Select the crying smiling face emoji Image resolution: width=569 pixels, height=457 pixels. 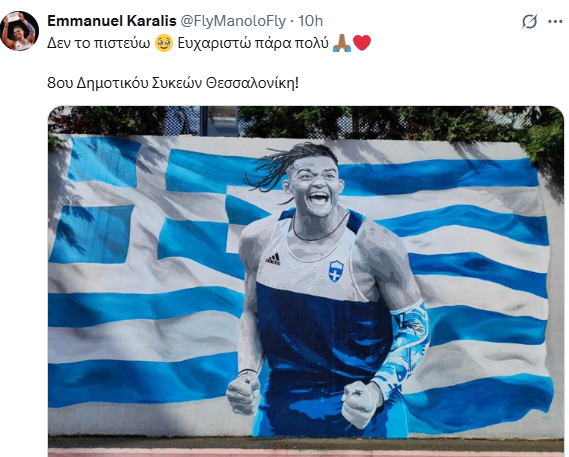[x=164, y=44]
